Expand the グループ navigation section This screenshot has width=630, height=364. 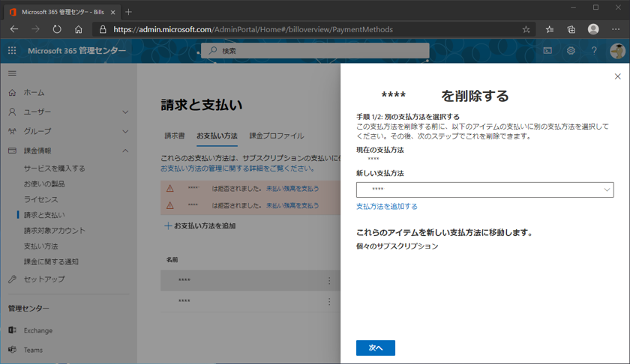pyautogui.click(x=125, y=131)
